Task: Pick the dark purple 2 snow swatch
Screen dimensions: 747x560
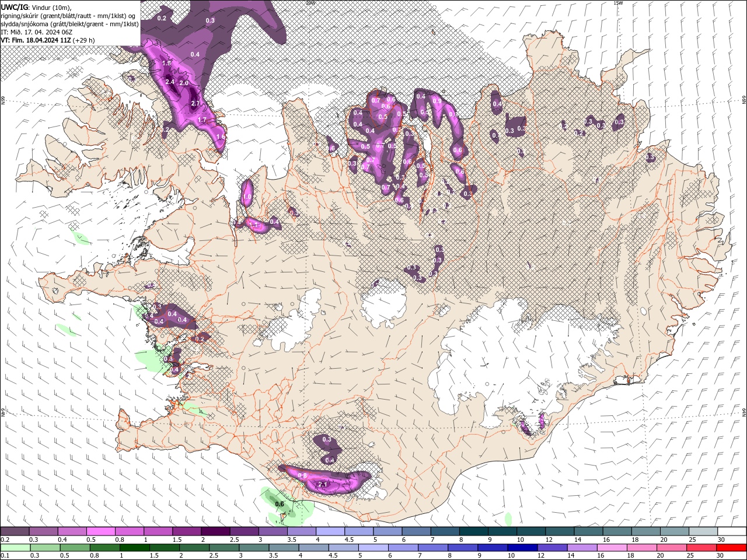Action: pyautogui.click(x=215, y=531)
